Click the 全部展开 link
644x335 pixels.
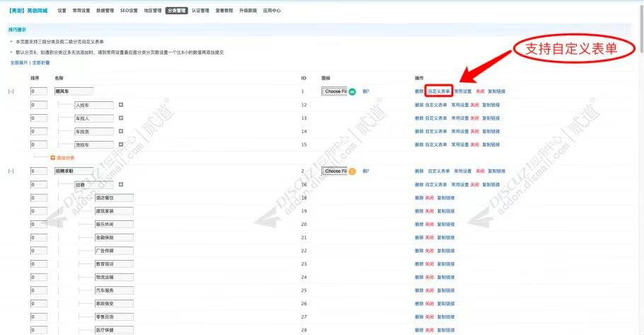tap(19, 63)
